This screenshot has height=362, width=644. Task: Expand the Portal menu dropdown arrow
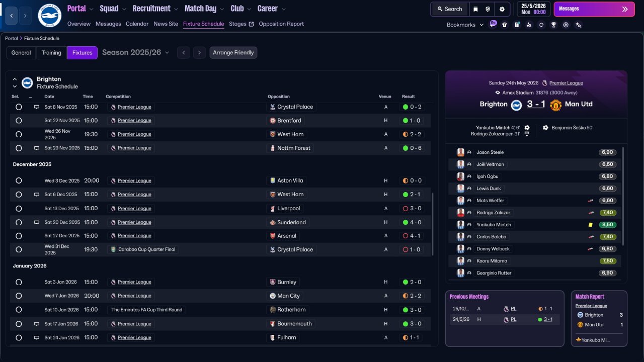coord(91,9)
